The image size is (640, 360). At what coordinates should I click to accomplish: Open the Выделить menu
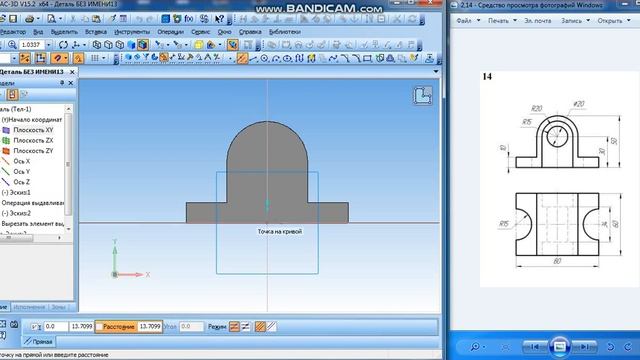(x=64, y=32)
